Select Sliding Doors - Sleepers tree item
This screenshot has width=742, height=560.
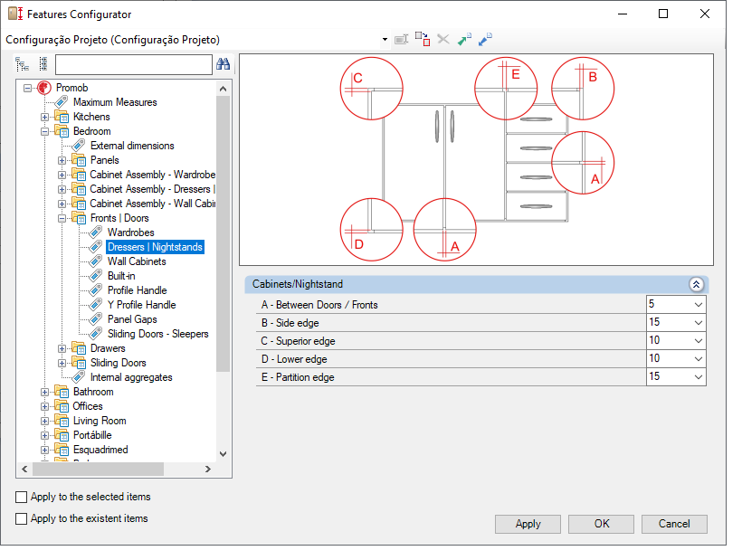coord(158,334)
